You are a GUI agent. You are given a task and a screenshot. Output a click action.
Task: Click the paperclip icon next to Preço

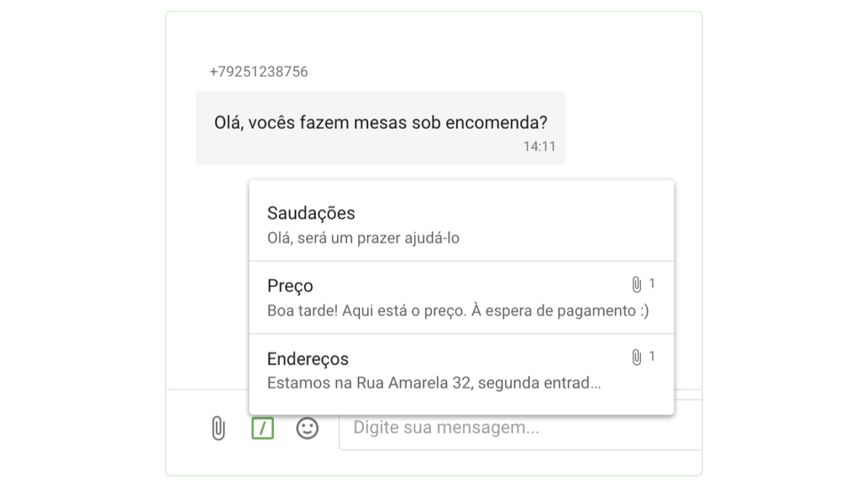pos(637,283)
